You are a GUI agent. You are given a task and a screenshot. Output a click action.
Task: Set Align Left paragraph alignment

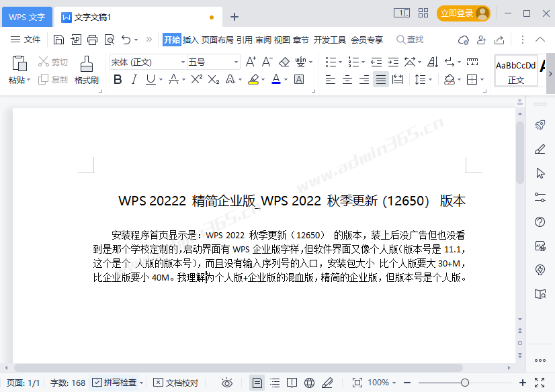pos(330,79)
